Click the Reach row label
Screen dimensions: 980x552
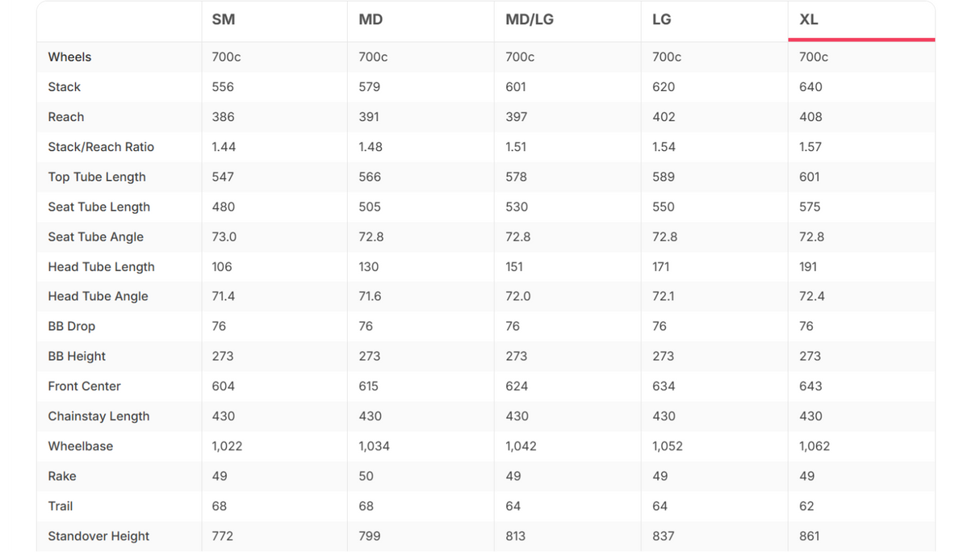click(66, 117)
